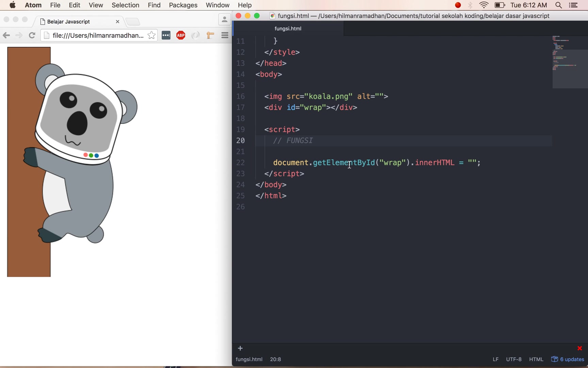Open macOS Spotlight search
Image resolution: width=588 pixels, height=368 pixels.
point(559,5)
